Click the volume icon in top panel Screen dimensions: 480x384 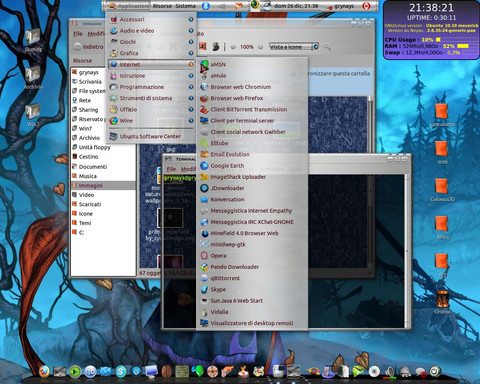(221, 6)
